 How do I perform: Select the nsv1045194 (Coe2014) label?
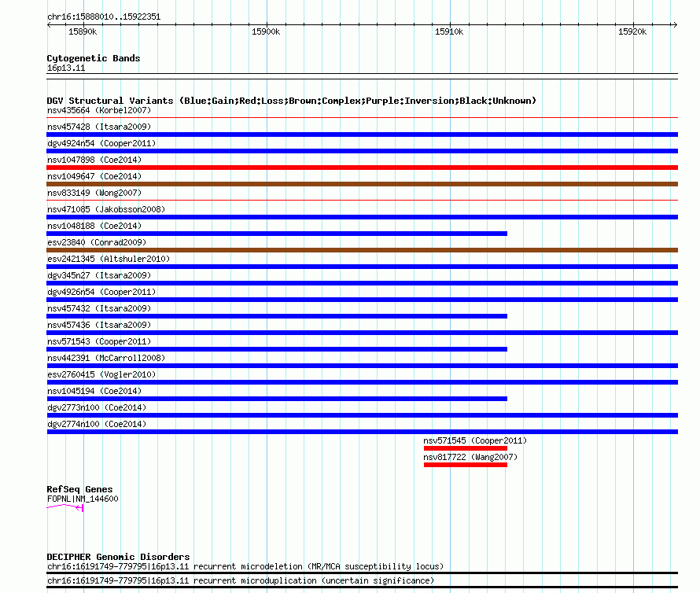[x=94, y=391]
